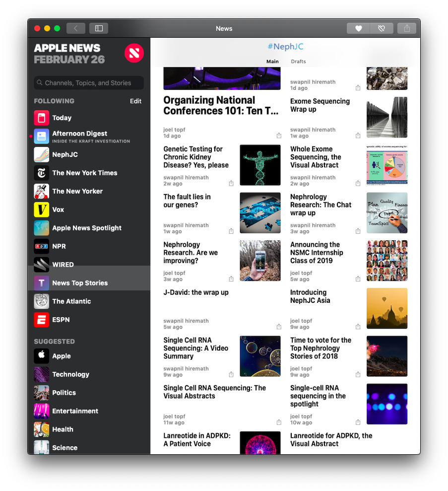Share Exome Sequencing Wrap up article
Viewport: 448px width, 491px height.
358,135
